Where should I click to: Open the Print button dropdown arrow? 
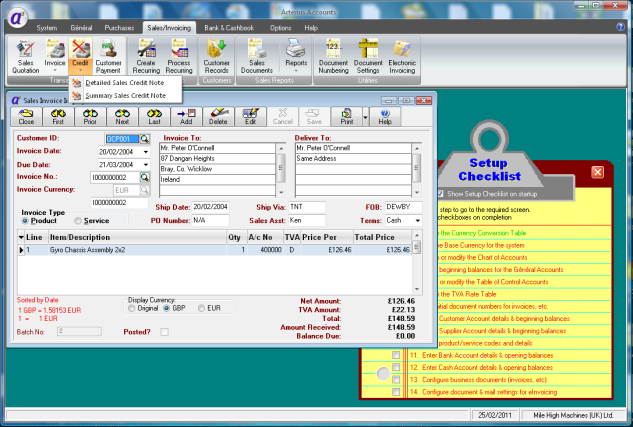pyautogui.click(x=365, y=117)
